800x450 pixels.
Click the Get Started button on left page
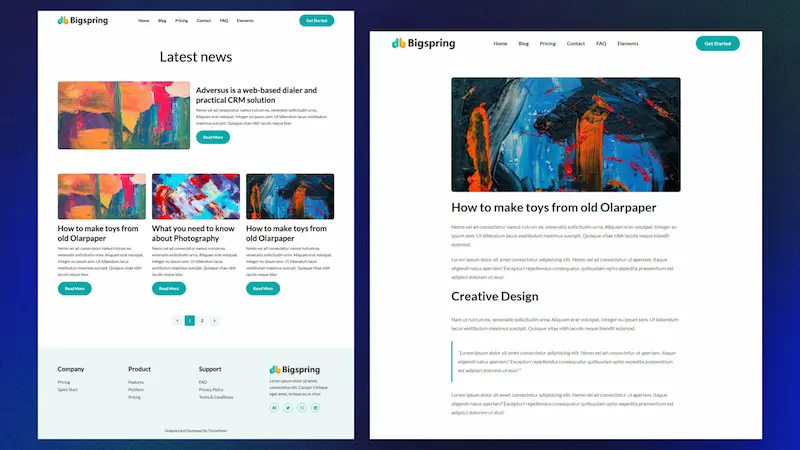click(316, 20)
